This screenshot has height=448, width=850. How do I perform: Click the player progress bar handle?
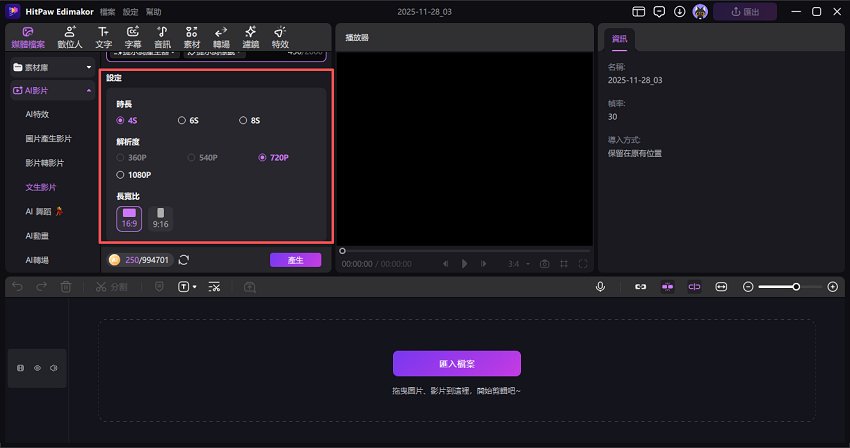[342, 251]
